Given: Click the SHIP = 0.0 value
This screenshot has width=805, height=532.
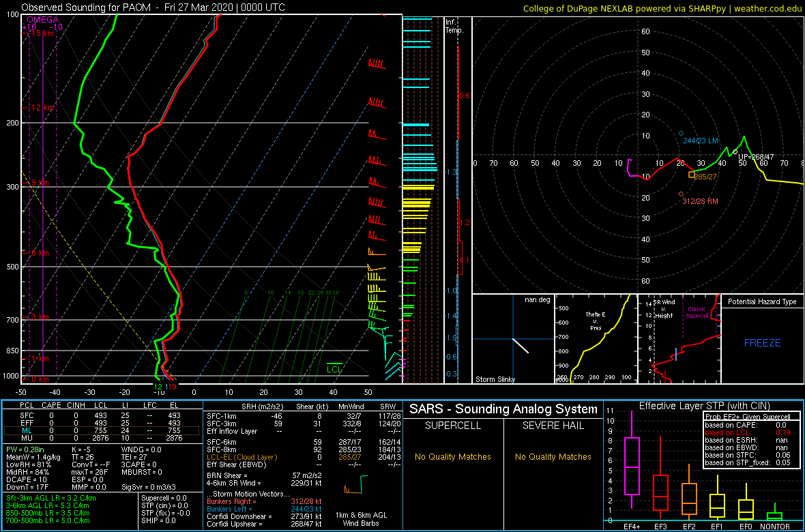Looking at the screenshot, I should pyautogui.click(x=159, y=520).
